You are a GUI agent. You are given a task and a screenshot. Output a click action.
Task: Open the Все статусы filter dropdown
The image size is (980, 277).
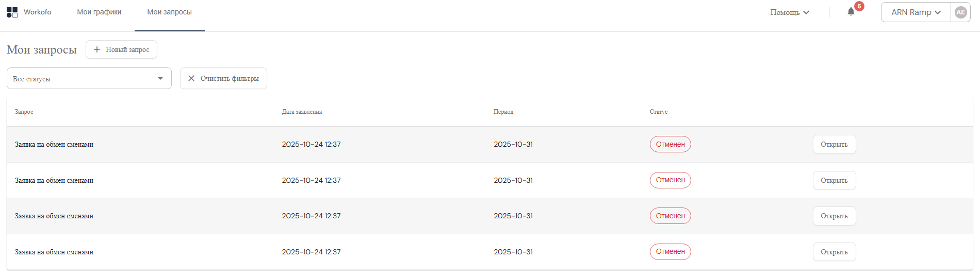[x=89, y=79]
